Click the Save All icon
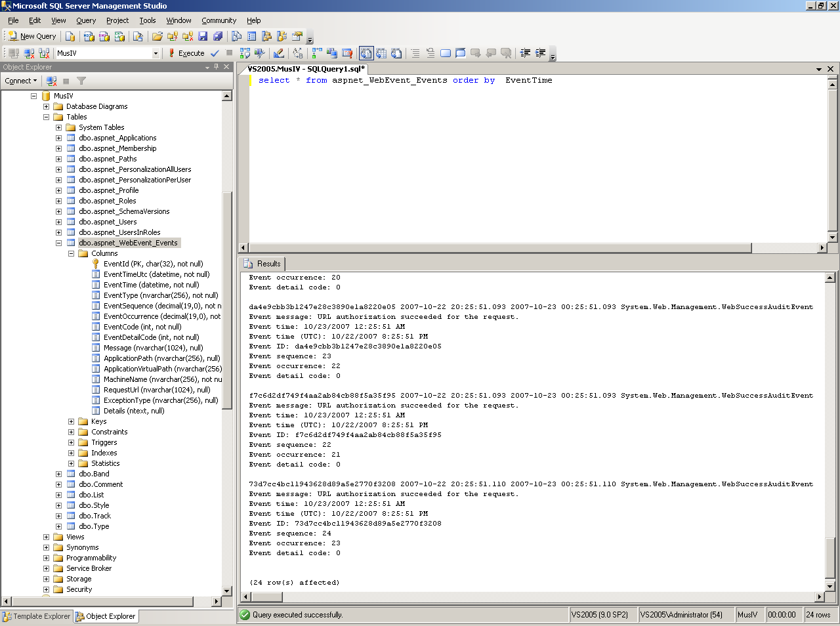Viewport: 840px width, 626px height. tap(218, 36)
